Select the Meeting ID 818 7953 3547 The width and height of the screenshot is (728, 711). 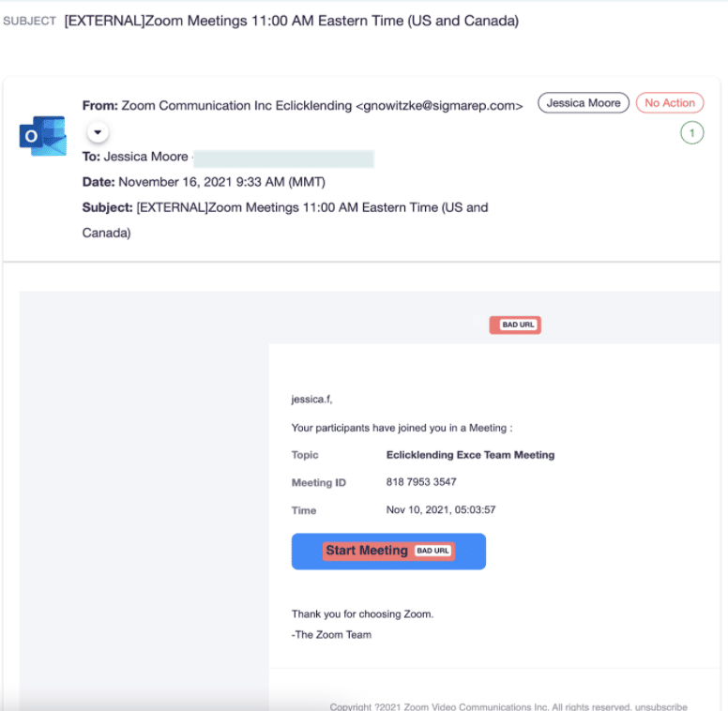pyautogui.click(x=421, y=482)
